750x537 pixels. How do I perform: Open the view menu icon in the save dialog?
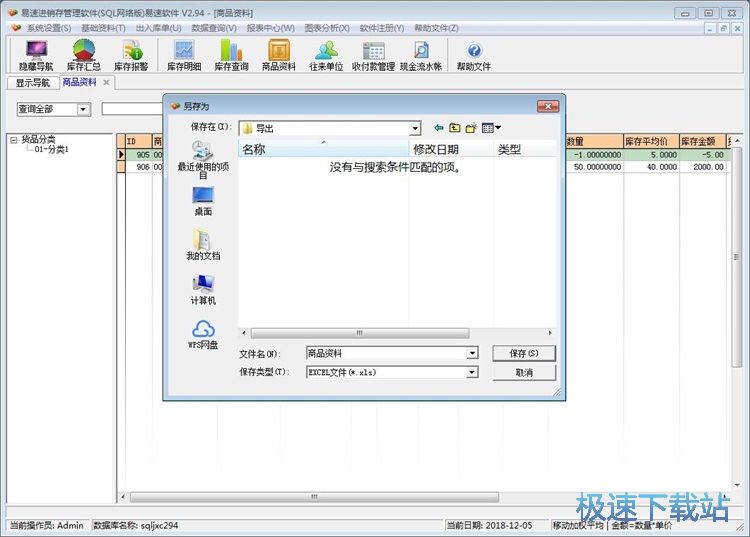click(491, 128)
